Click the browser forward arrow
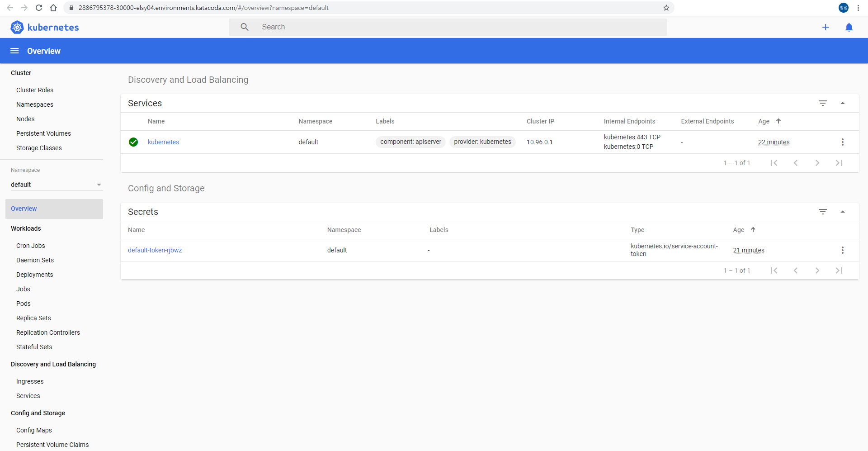The image size is (868, 451). click(x=24, y=8)
